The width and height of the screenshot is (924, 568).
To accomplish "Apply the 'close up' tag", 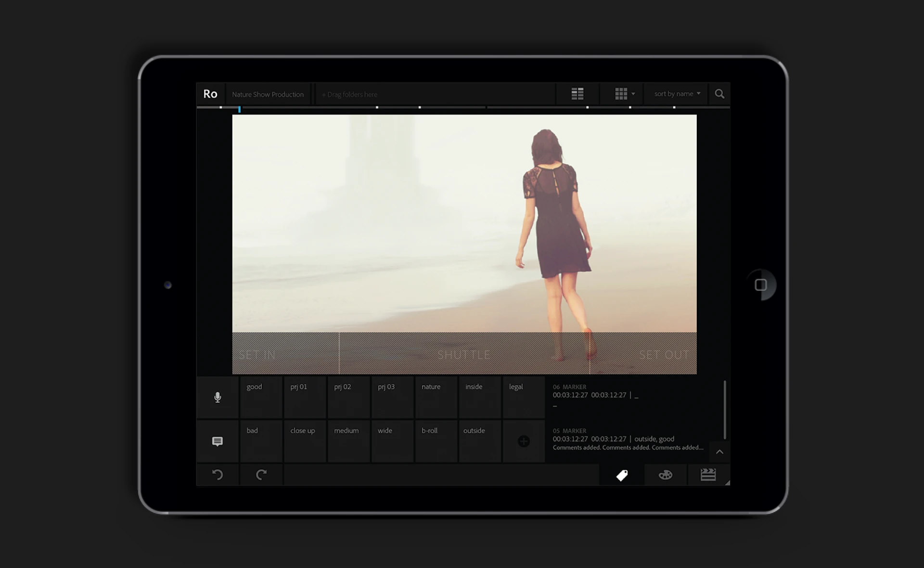I will (305, 441).
